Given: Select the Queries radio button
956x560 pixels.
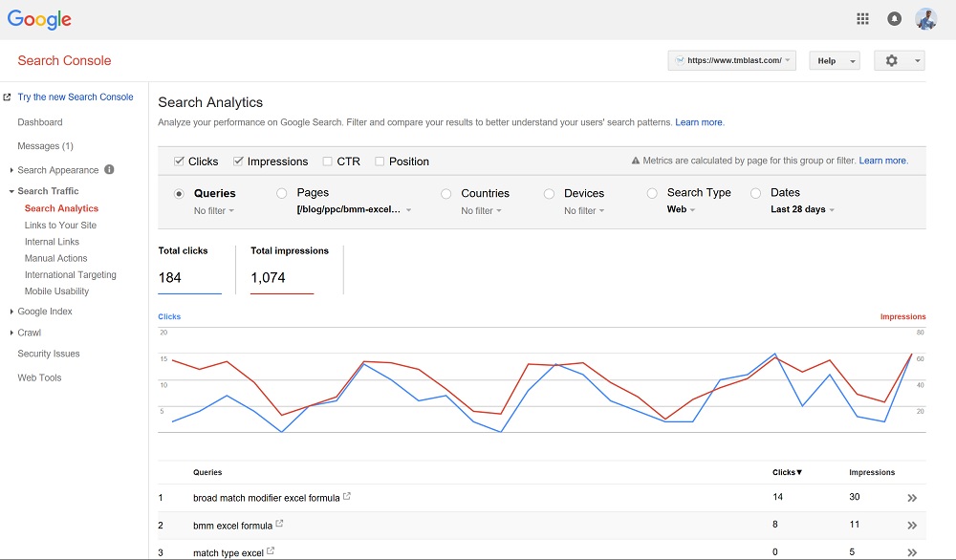Looking at the screenshot, I should (x=179, y=194).
